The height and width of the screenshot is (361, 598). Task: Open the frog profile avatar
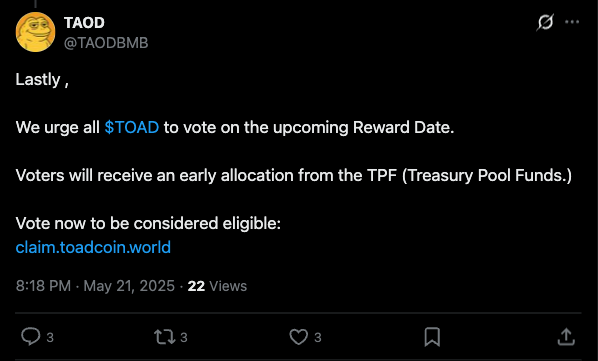35,32
